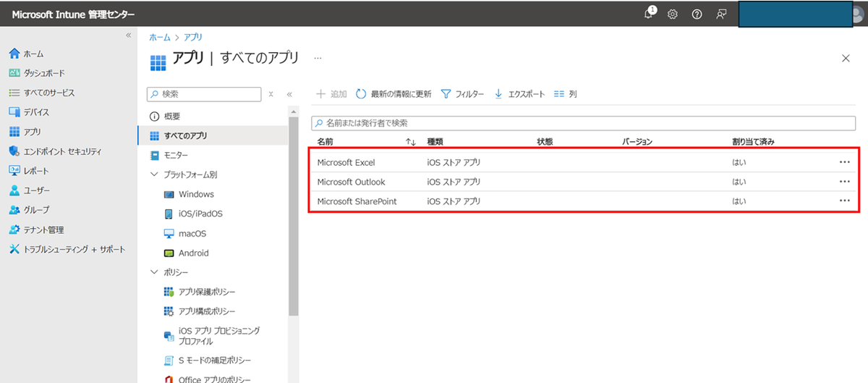The width and height of the screenshot is (868, 383).
Task: Open more options for Microsoft Outlook
Action: (844, 182)
